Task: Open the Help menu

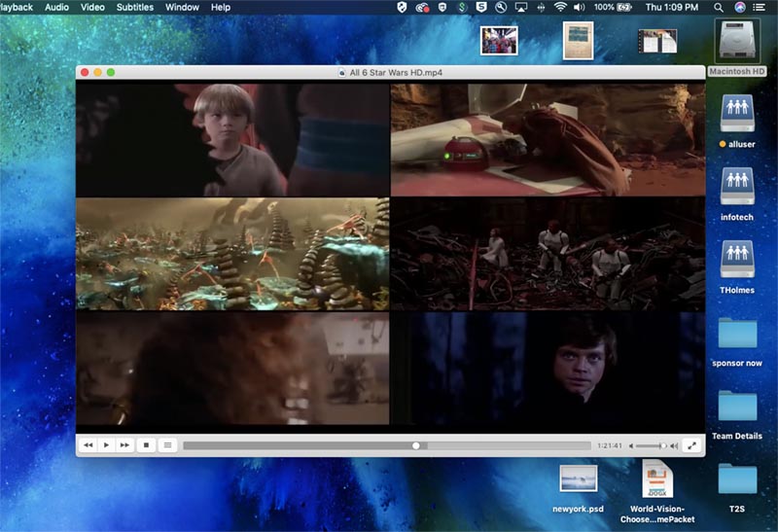Action: tap(221, 8)
